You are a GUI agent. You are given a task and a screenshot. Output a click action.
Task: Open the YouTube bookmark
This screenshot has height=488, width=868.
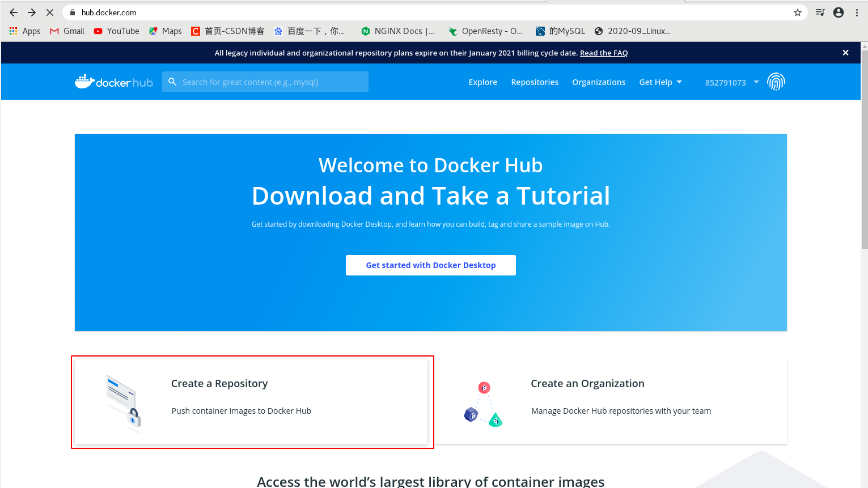(116, 31)
